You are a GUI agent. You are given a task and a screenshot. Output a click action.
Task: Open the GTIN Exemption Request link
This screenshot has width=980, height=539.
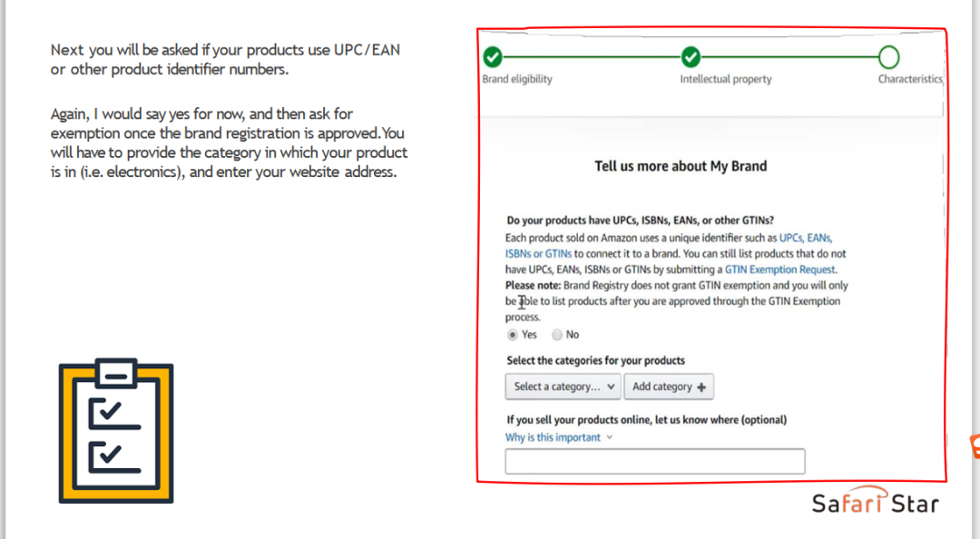pyautogui.click(x=779, y=269)
